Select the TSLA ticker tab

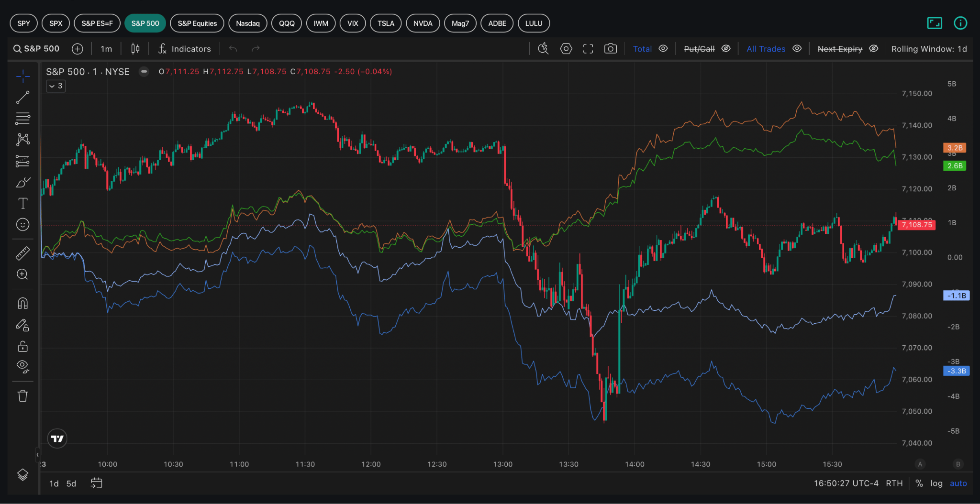pos(386,23)
